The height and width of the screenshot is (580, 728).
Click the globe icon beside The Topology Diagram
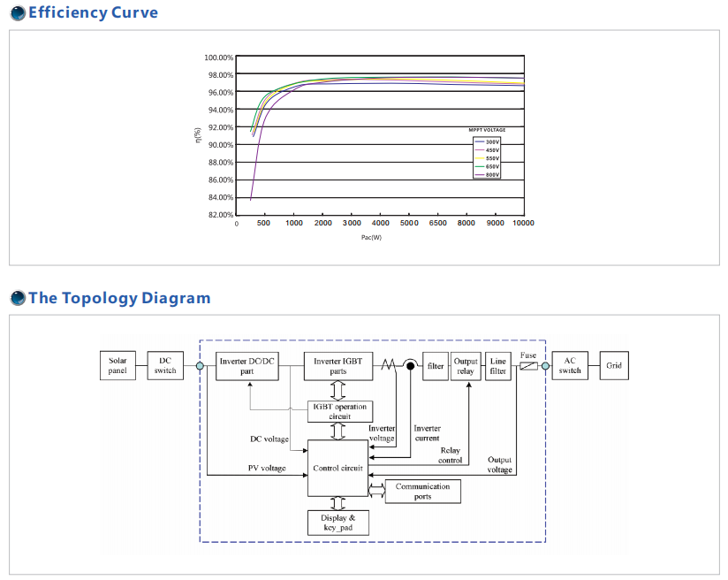tap(18, 298)
